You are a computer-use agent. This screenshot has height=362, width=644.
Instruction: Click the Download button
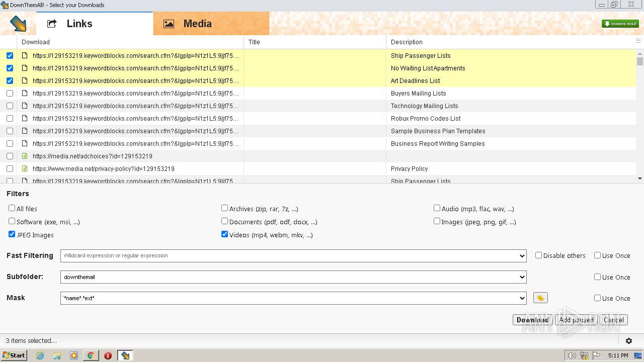click(532, 320)
